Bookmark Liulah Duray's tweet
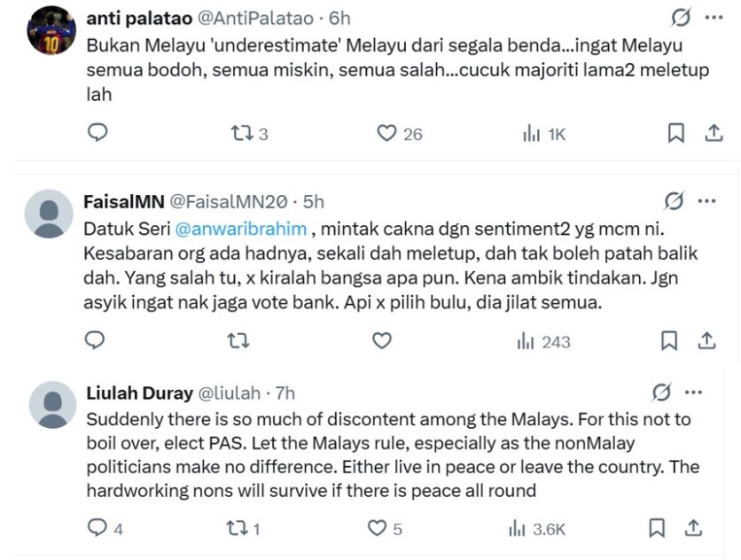741x560 pixels. pyautogui.click(x=657, y=528)
